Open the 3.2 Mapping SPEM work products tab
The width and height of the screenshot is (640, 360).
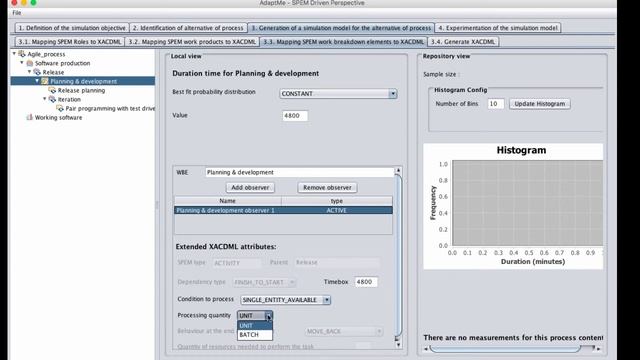[192, 42]
